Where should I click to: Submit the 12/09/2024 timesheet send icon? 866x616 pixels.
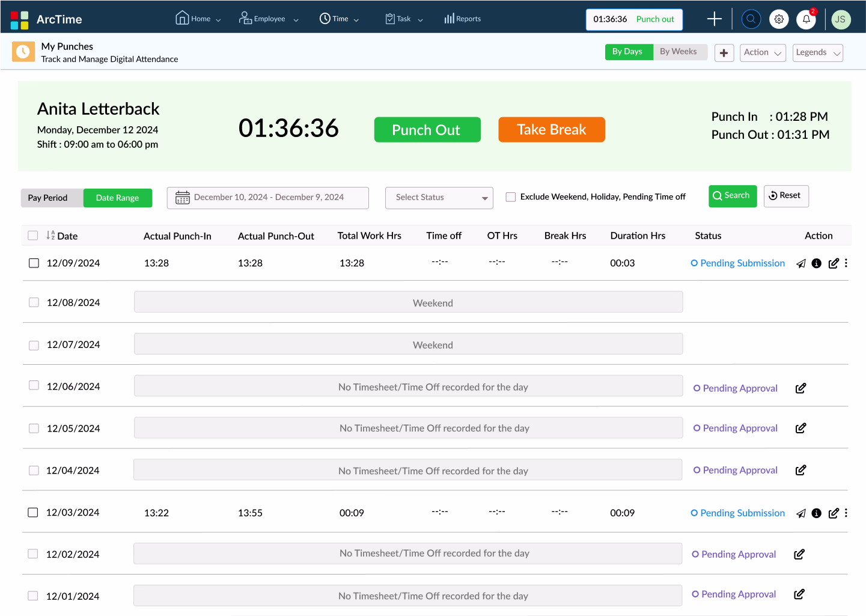[x=800, y=263]
